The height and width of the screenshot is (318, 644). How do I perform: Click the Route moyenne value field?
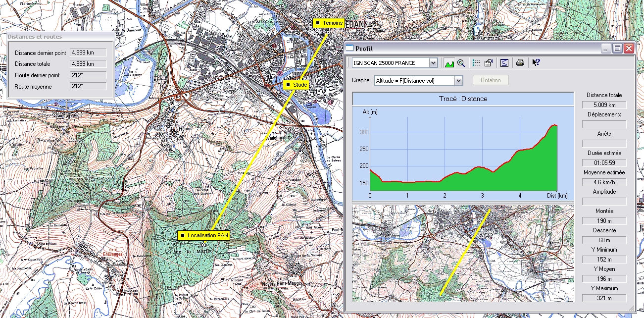(x=88, y=86)
